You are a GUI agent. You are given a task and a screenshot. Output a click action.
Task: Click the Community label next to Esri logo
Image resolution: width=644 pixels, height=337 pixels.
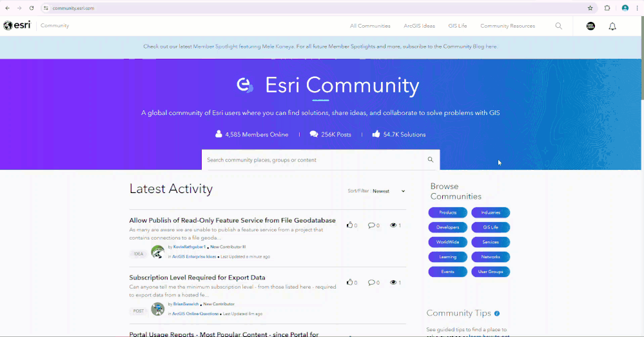[55, 26]
